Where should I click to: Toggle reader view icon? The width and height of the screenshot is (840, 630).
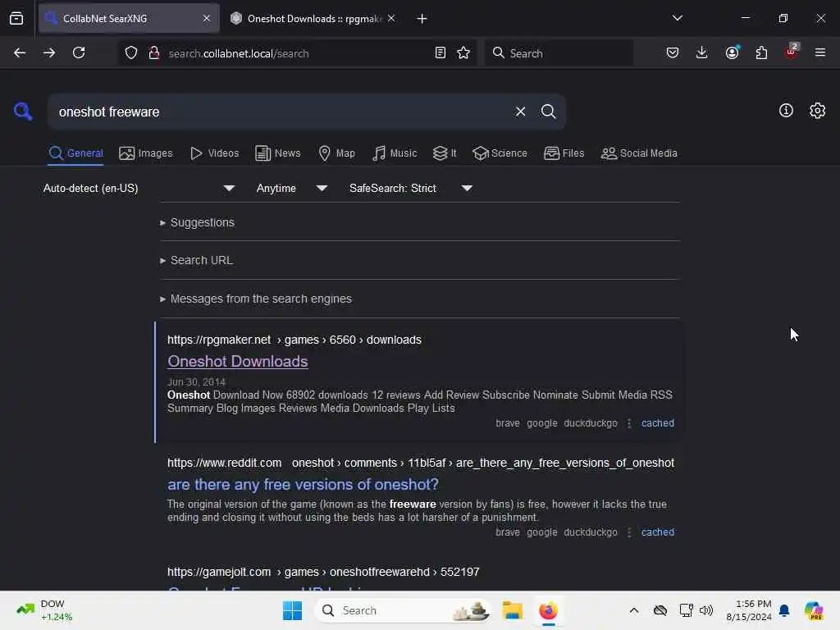pos(440,53)
